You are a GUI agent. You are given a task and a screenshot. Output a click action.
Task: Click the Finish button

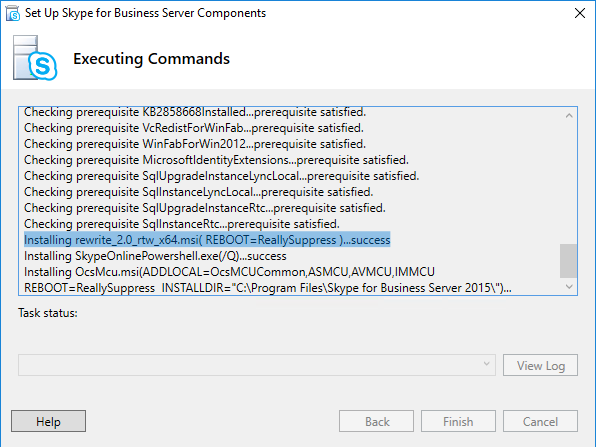(458, 421)
